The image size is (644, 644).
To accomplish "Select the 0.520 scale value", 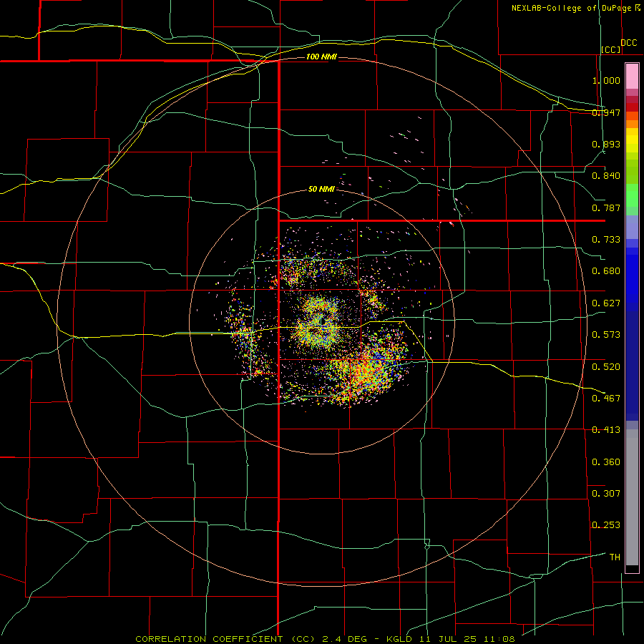I will pos(606,367).
